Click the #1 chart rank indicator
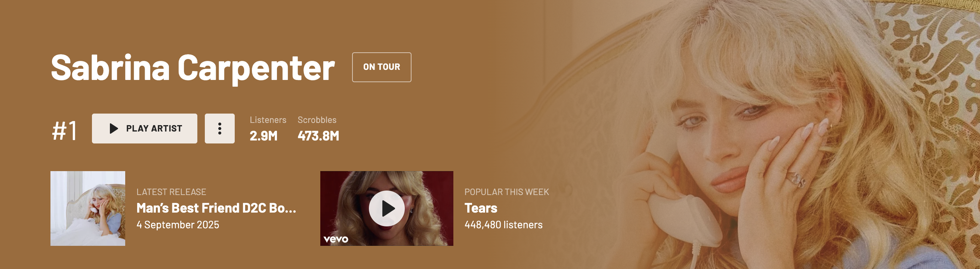Image resolution: width=980 pixels, height=269 pixels. (65, 130)
